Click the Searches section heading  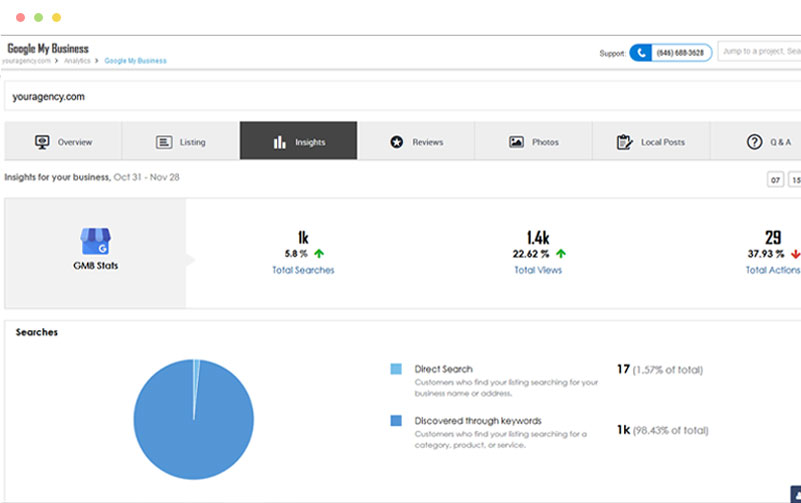[37, 332]
